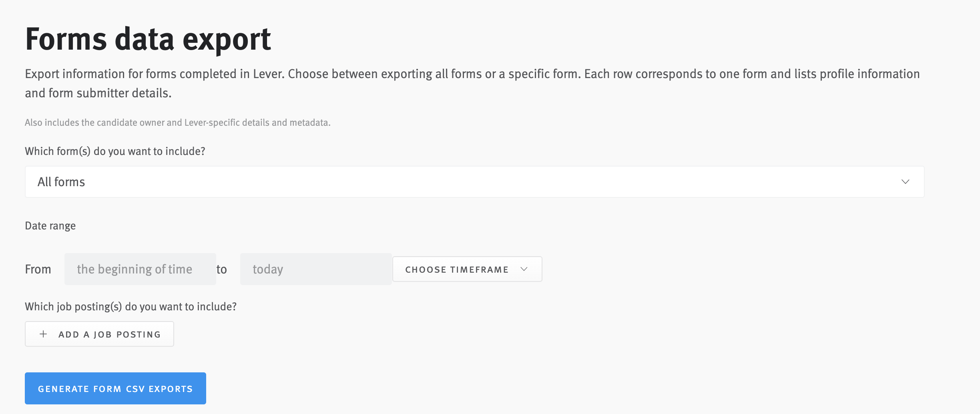Click the "today" date field
980x414 pixels.
pos(315,269)
